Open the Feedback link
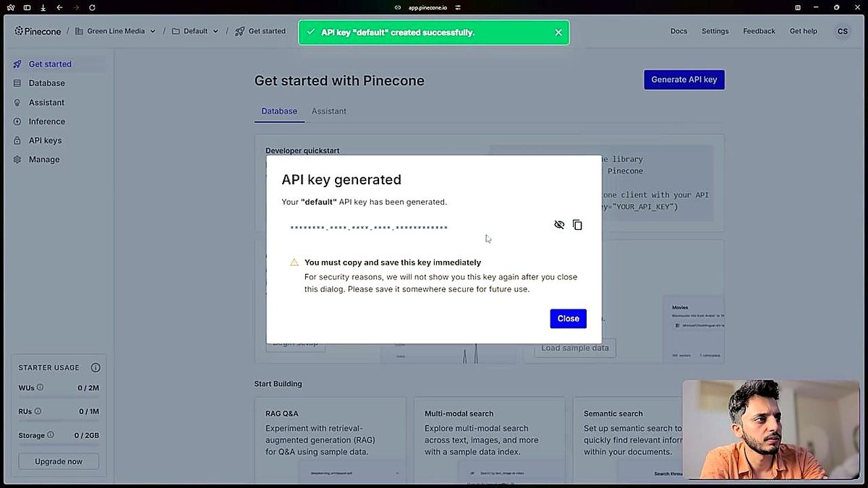 click(759, 31)
